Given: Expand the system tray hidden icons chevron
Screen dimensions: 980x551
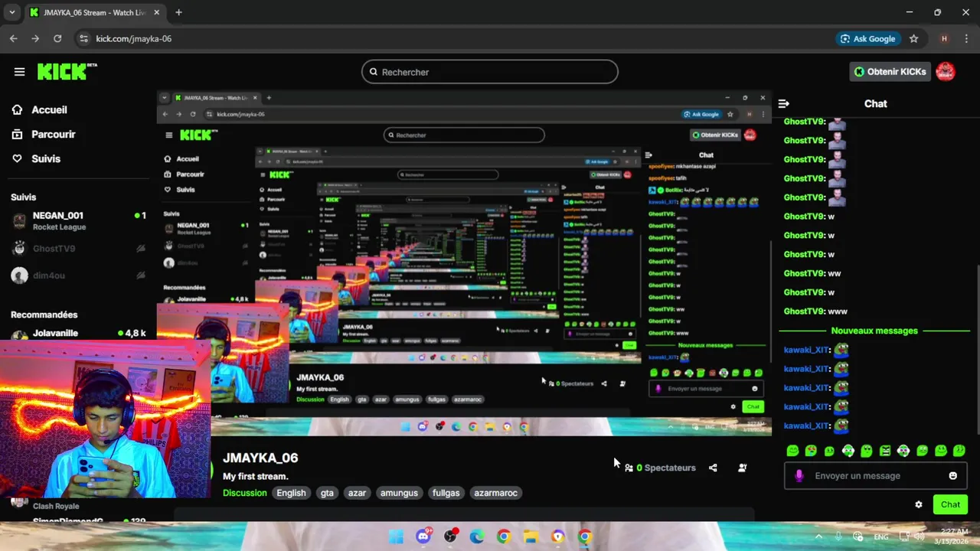Looking at the screenshot, I should 818,536.
